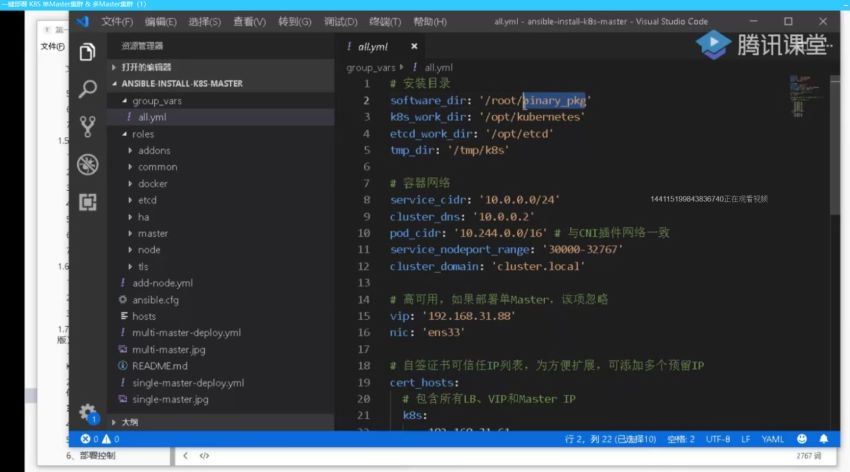Viewport: 850px width, 472px height.
Task: Click the VS Code logo icon
Action: (82, 22)
